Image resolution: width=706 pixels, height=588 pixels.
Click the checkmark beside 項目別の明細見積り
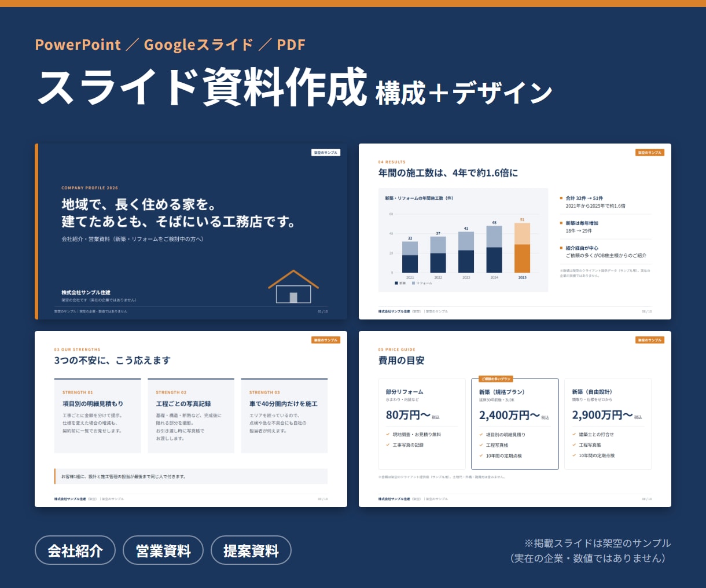click(x=481, y=435)
